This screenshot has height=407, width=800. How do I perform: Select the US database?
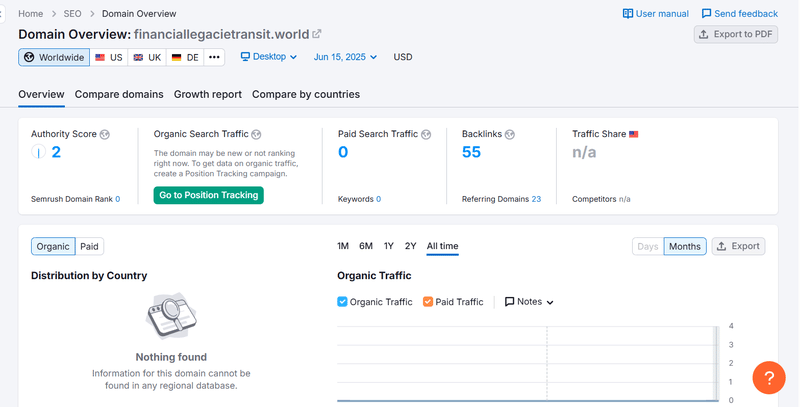pos(109,57)
